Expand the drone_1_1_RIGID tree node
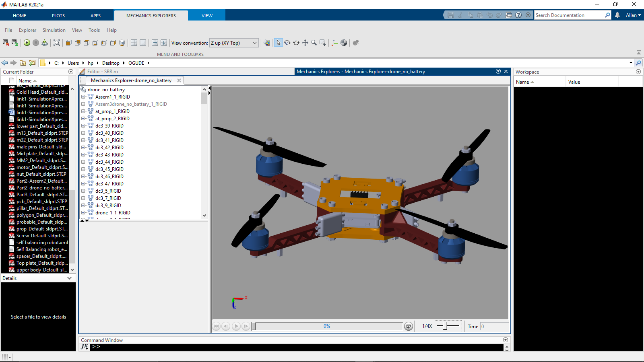Viewport: 644px width, 362px height. coord(83,213)
